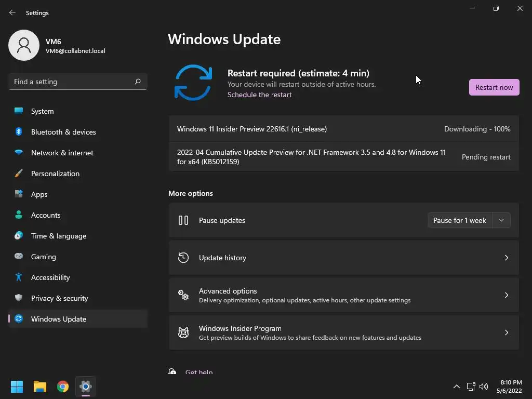
Task: Open the System settings page
Action: click(x=43, y=111)
